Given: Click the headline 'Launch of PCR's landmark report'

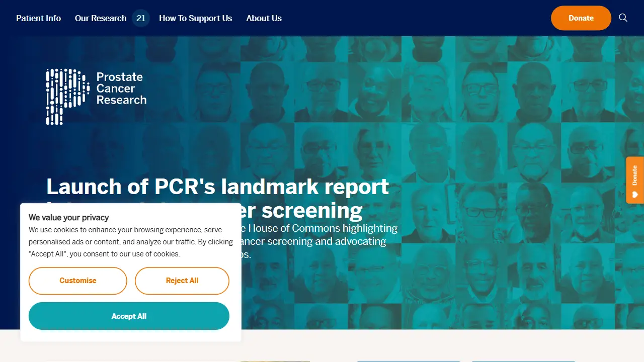Looking at the screenshot, I should (x=217, y=187).
